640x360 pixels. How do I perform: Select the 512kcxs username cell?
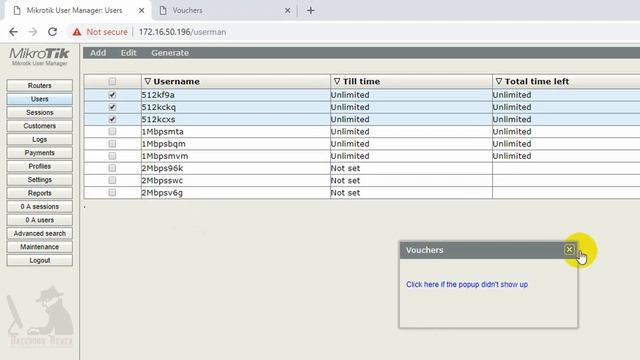point(236,119)
